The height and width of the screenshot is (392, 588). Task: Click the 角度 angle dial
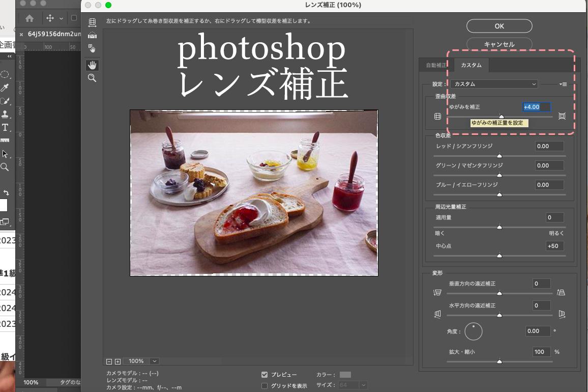coord(473,331)
